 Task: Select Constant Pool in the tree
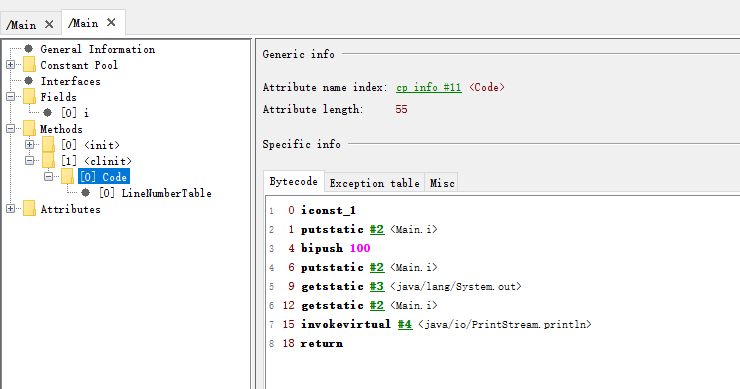[79, 65]
